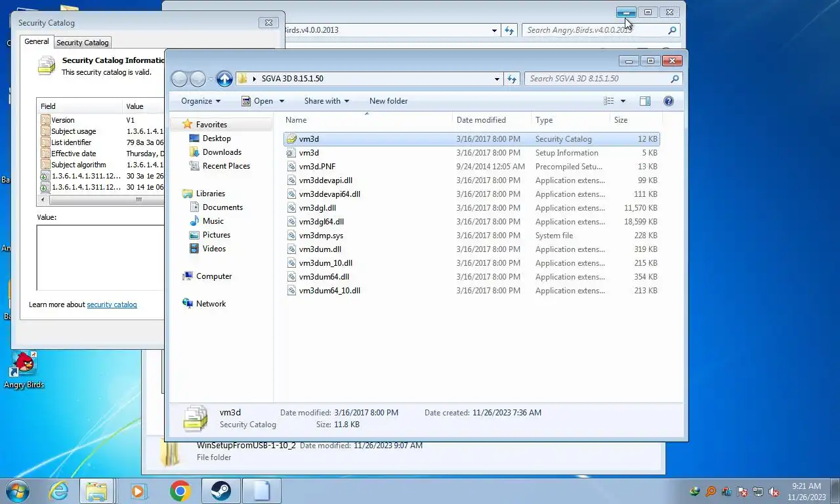The height and width of the screenshot is (504, 840).
Task: Select Subject algorithm field row
Action: click(x=101, y=165)
